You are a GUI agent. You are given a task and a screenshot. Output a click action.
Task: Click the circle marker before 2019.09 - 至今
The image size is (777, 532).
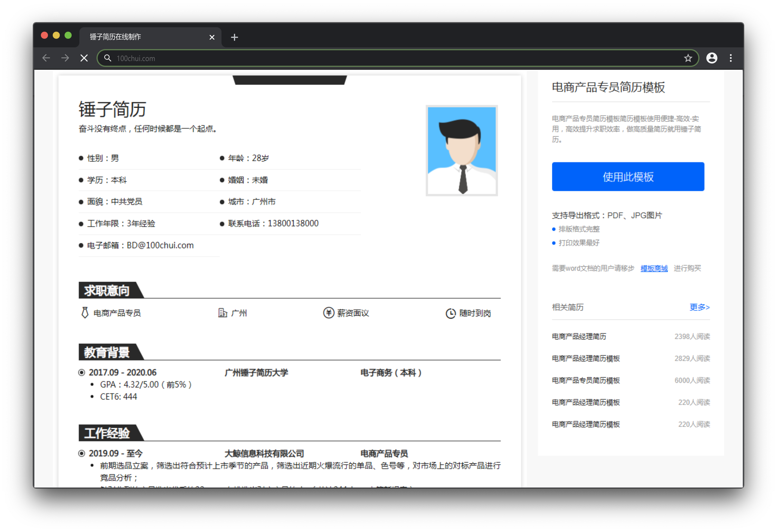[81, 454]
